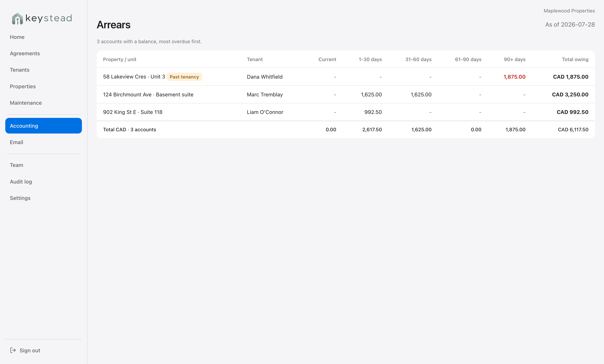Open the 58 Lakeview Cres Unit 3 row
The image size is (604, 364).
pos(346,77)
